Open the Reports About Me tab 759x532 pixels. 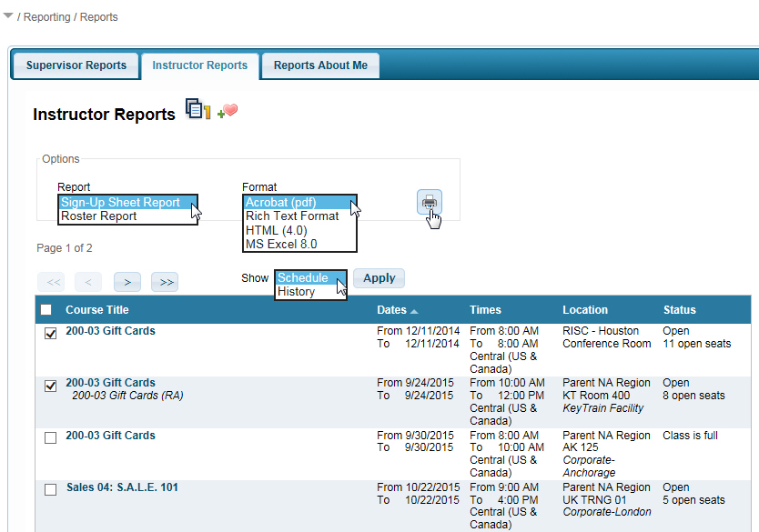coord(319,65)
